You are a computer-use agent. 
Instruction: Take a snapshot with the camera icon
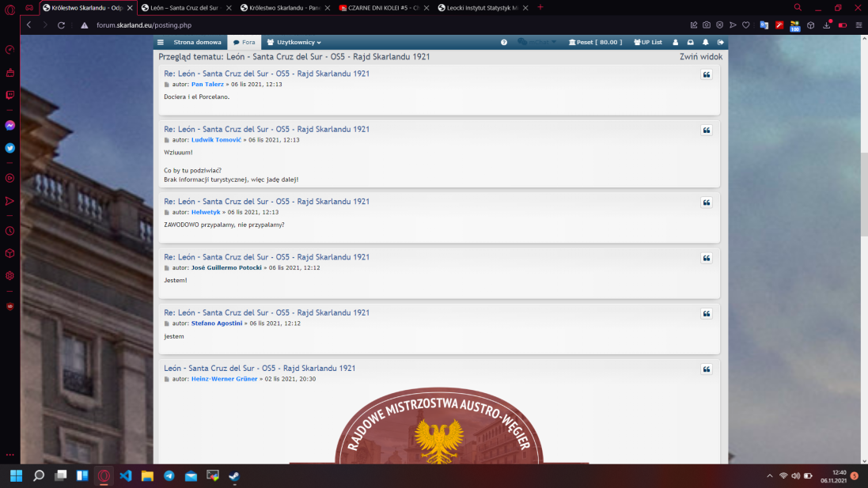(707, 25)
